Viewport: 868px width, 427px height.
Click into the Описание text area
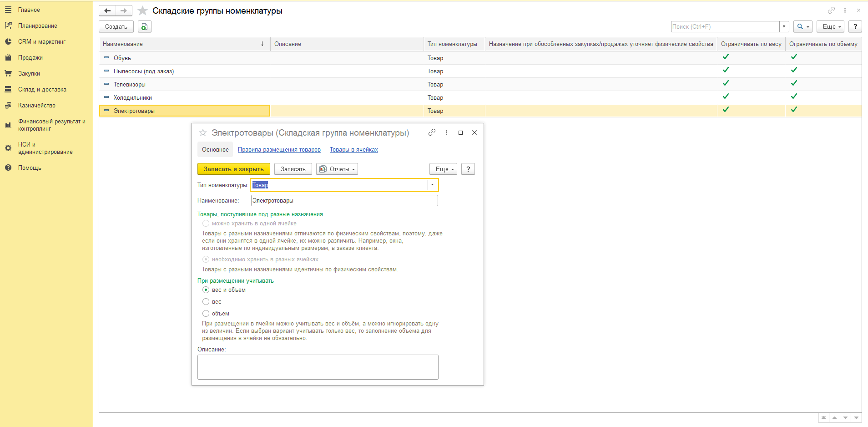click(318, 367)
